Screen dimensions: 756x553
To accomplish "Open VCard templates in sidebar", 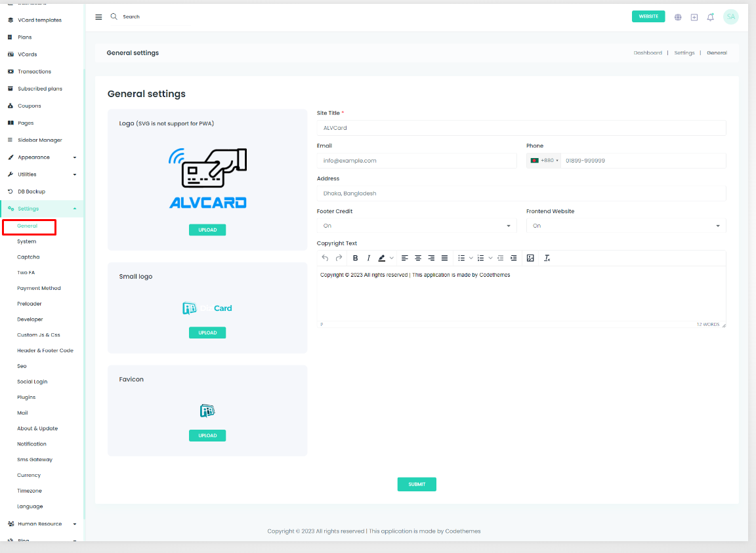I will pos(39,20).
